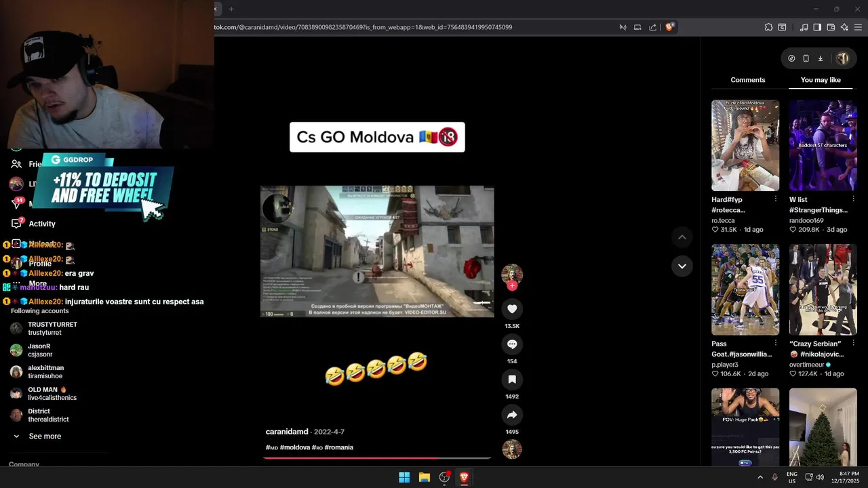Seek on the red video progress bar

[x=377, y=457]
